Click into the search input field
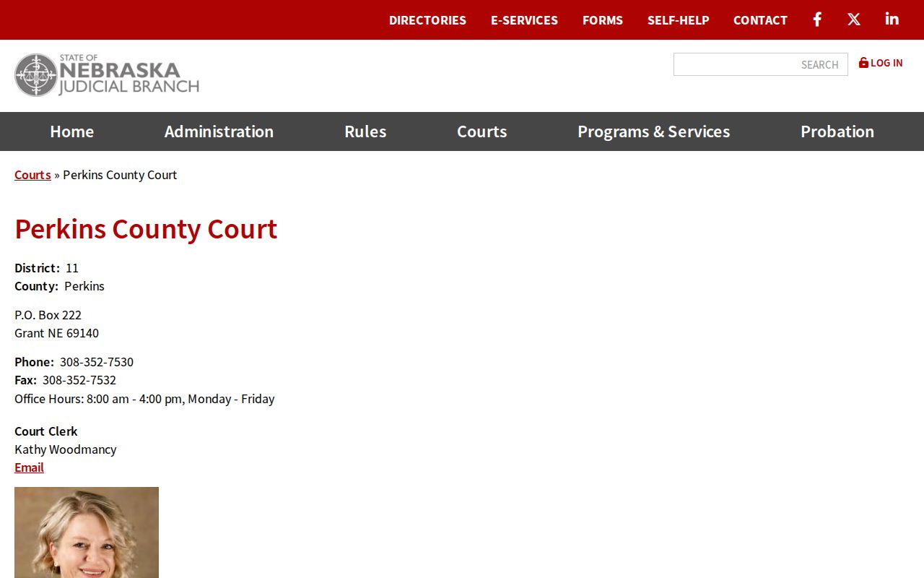 pos(761,64)
